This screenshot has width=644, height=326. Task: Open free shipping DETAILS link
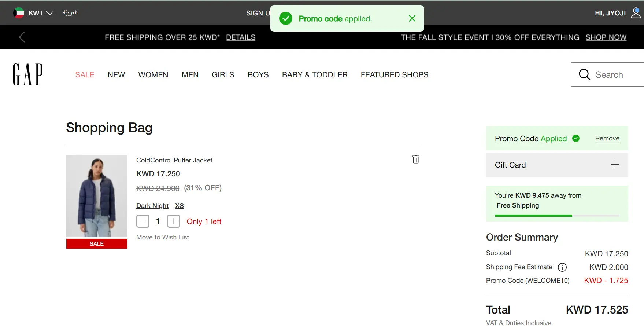(x=241, y=37)
